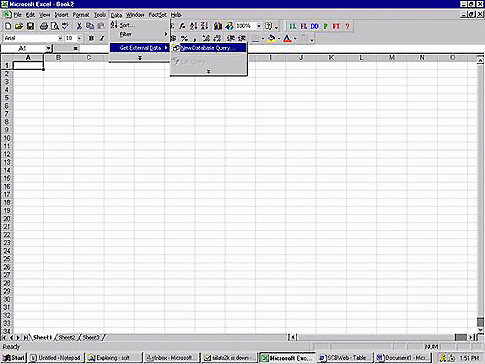Switch to the Sheet2 tab
This screenshot has width=485, height=364.
pyautogui.click(x=67, y=338)
